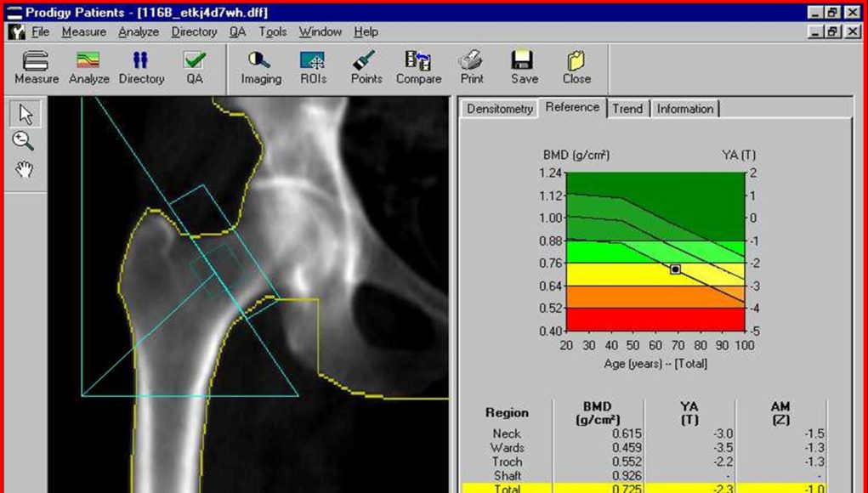
Task: Open the File menu
Action: pyautogui.click(x=41, y=32)
